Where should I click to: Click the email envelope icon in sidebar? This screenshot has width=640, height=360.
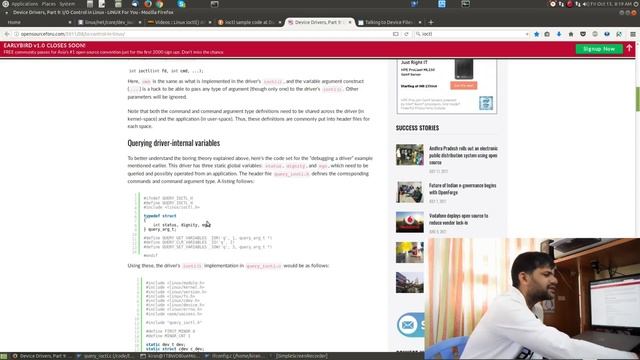(x=407, y=325)
